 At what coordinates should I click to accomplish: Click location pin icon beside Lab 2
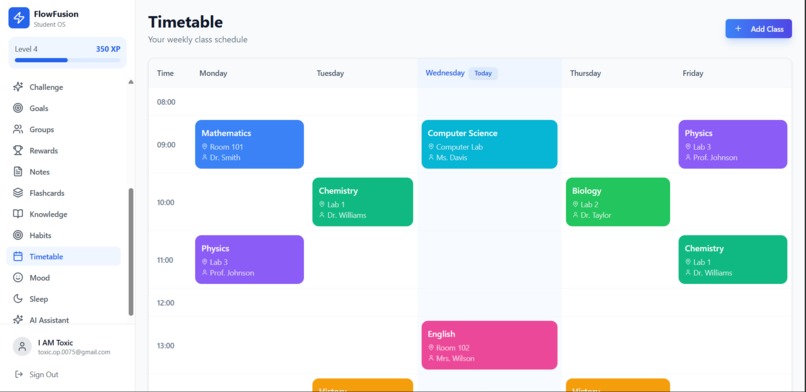coord(575,204)
